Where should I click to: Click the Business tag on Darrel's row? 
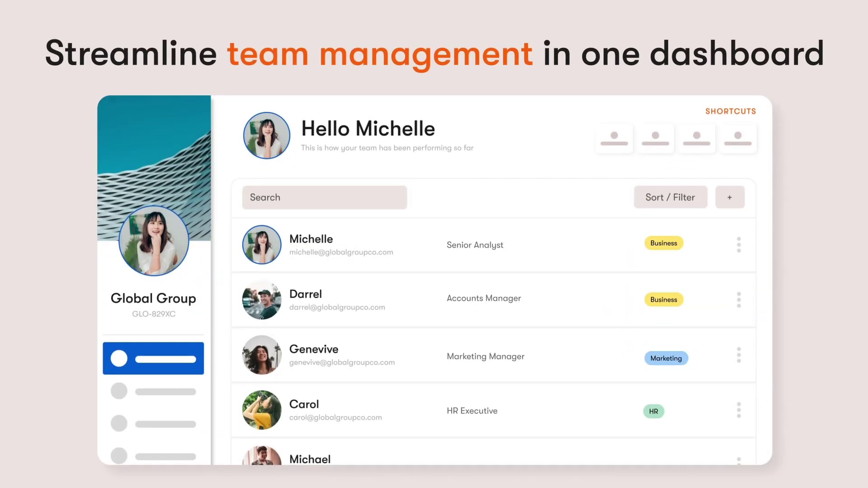[x=663, y=300]
